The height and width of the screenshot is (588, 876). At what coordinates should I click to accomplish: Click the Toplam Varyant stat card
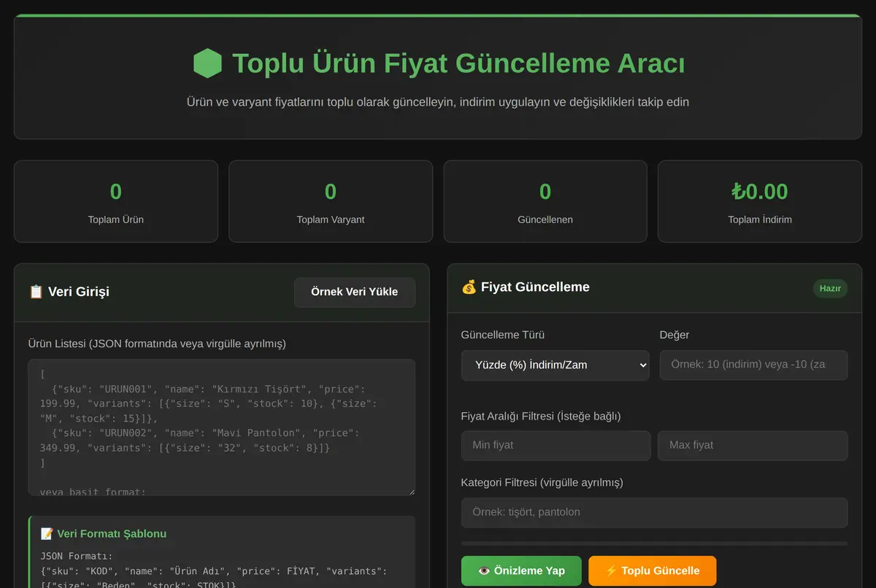331,201
